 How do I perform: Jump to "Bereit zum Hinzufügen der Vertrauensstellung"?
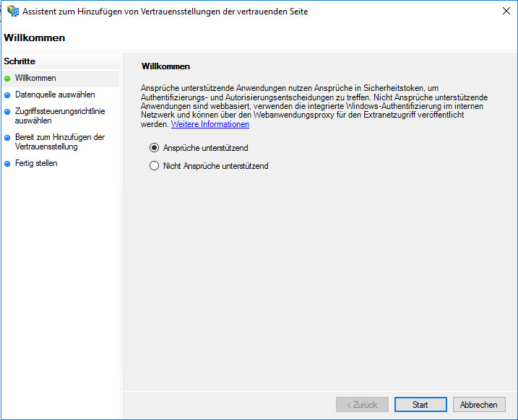(60, 142)
